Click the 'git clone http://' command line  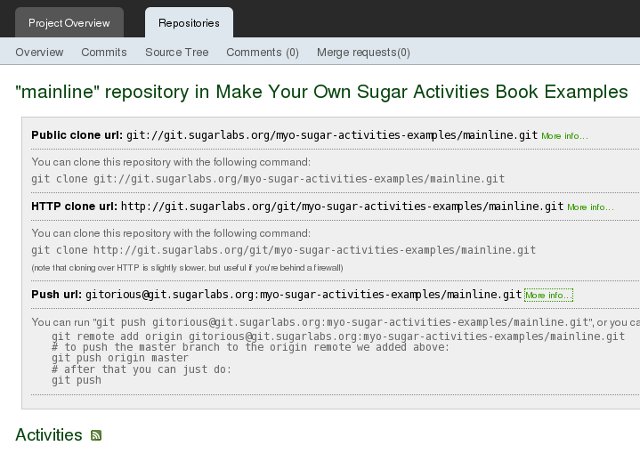coord(283,250)
